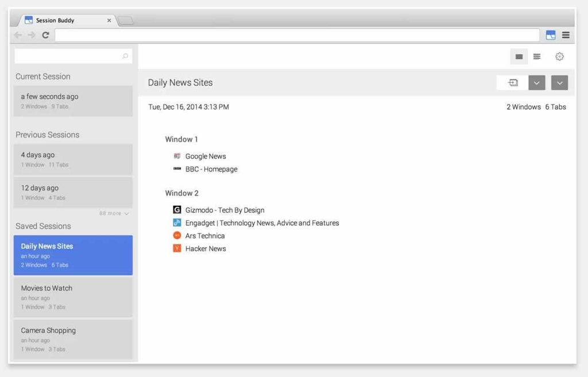
Task: Click the 'Tue, Dec 16, 2014 3:13 PM' timestamp
Action: pos(188,107)
